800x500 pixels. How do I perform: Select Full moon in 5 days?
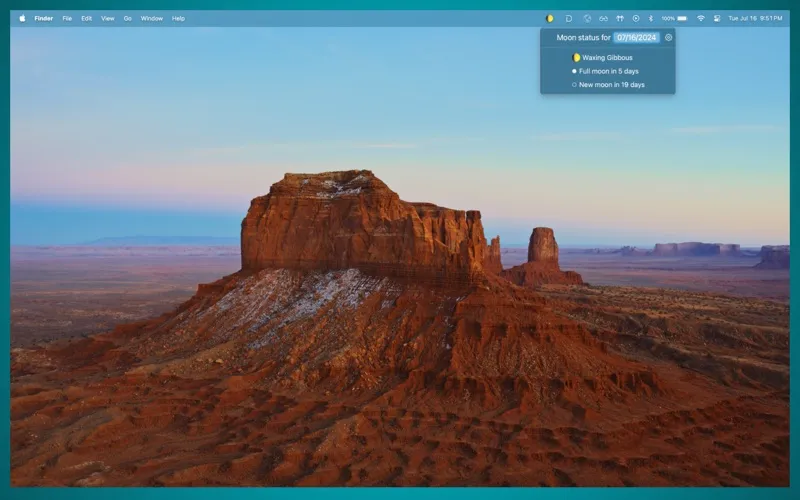pos(607,71)
